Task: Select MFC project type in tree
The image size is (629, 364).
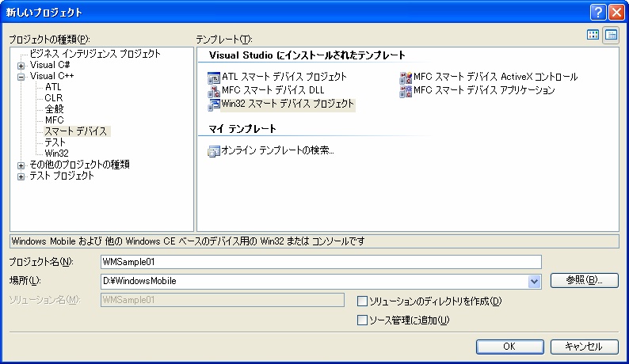Action: pos(54,119)
